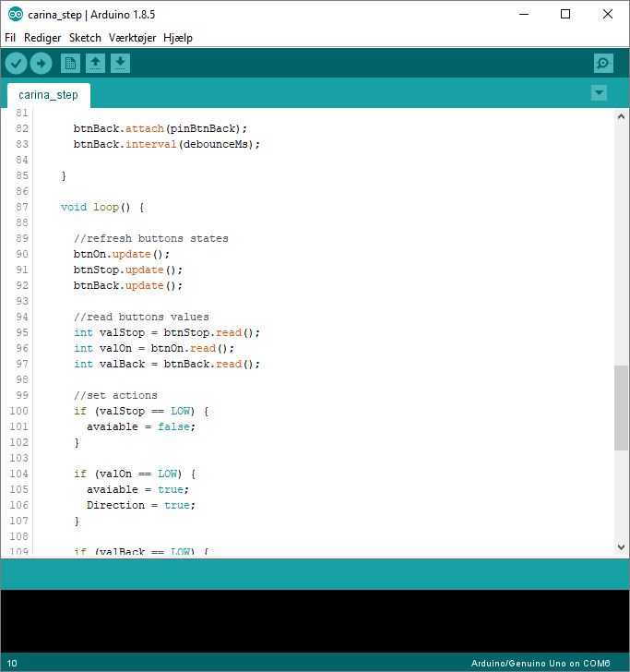Open the Fil menu
Viewport: 630px width, 672px height.
[10, 38]
